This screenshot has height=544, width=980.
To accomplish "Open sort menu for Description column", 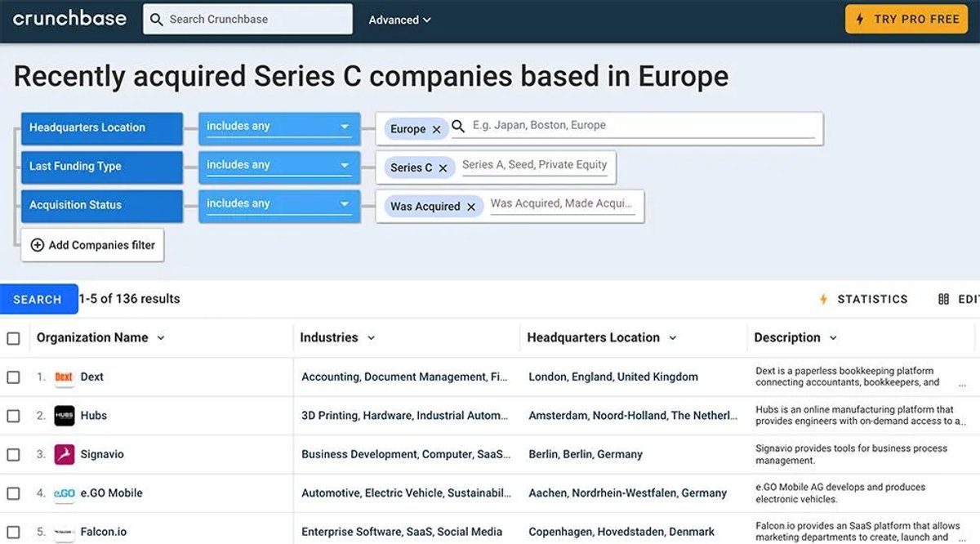I will [833, 338].
